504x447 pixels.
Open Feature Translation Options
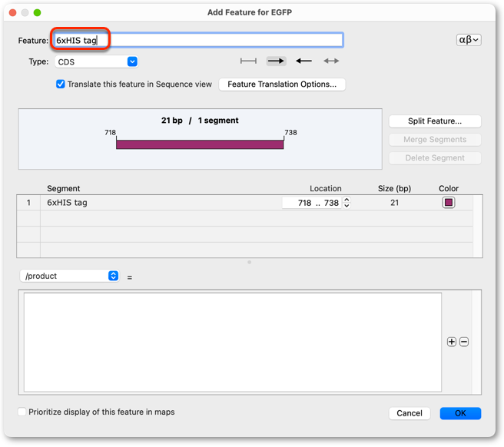pos(282,84)
